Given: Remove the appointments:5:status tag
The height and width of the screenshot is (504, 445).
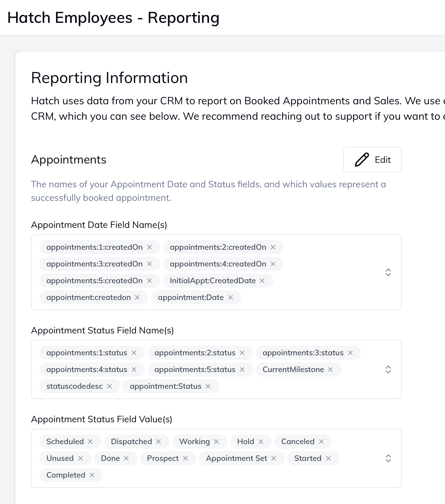Looking at the screenshot, I should pos(242,369).
